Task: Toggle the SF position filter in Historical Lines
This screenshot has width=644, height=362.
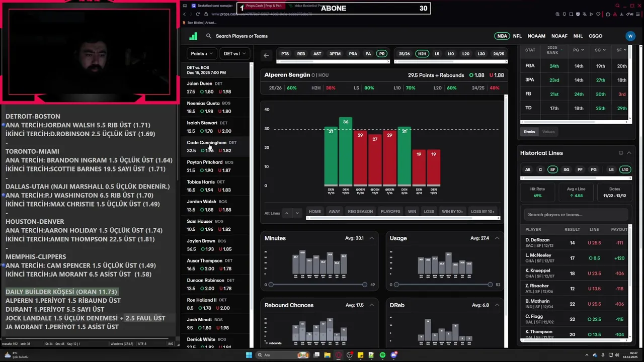Action: tap(553, 169)
